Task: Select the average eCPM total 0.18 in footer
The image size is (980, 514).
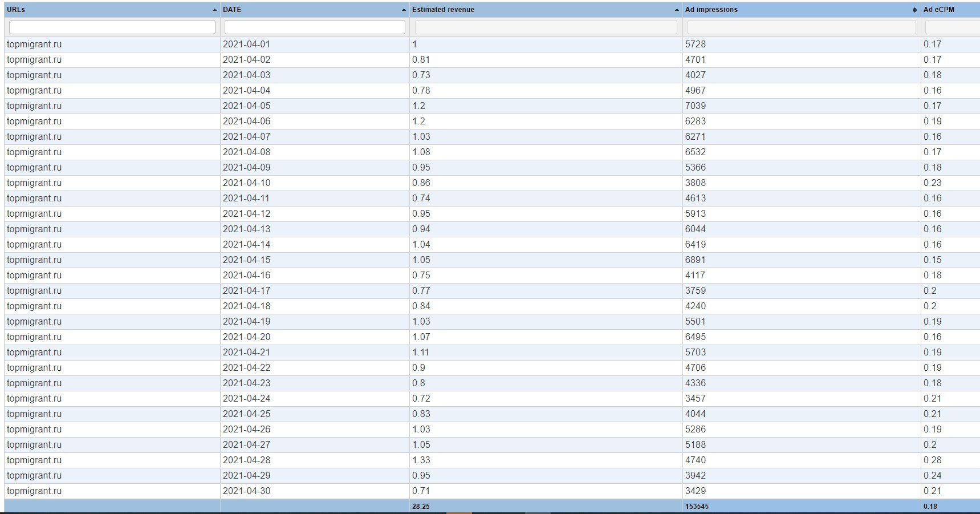Action: 930,507
